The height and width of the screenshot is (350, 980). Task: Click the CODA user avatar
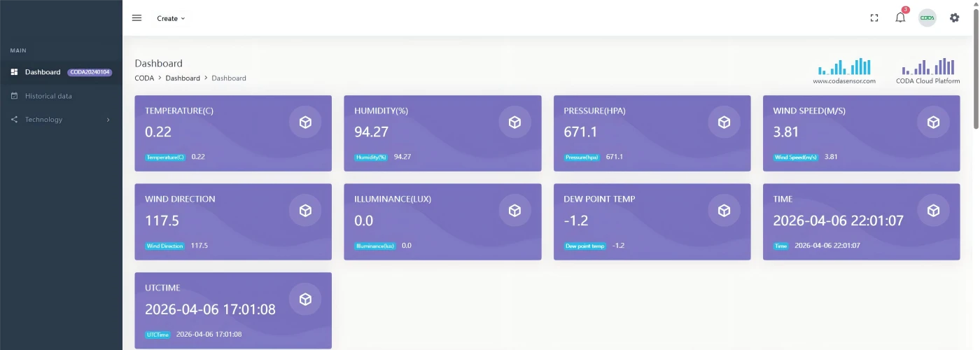click(x=927, y=18)
